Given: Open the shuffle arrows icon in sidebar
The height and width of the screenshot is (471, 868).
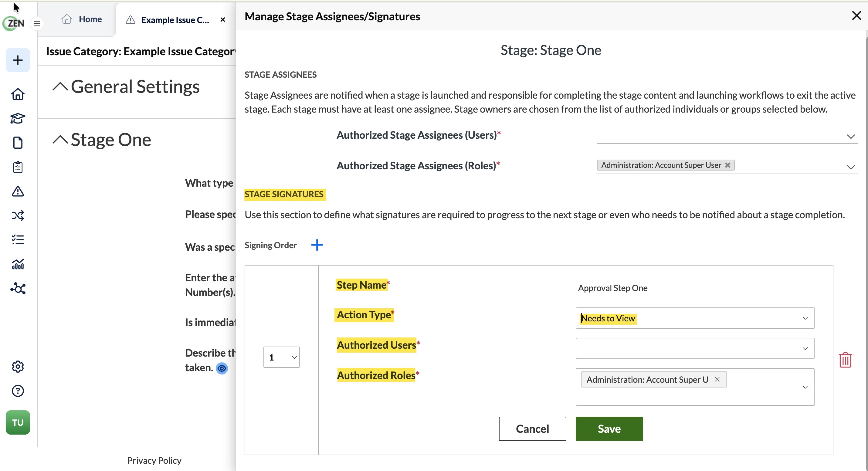Looking at the screenshot, I should tap(18, 215).
